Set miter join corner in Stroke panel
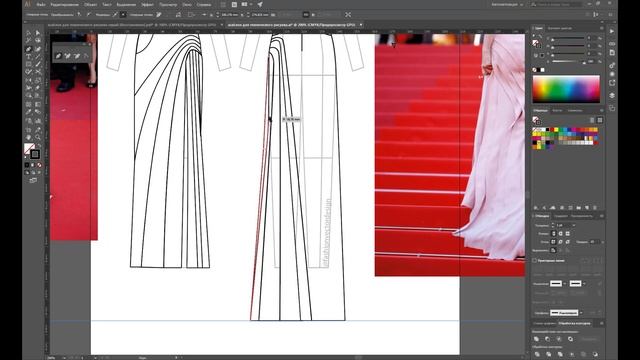Screen dimensions: 640x360 553,242
